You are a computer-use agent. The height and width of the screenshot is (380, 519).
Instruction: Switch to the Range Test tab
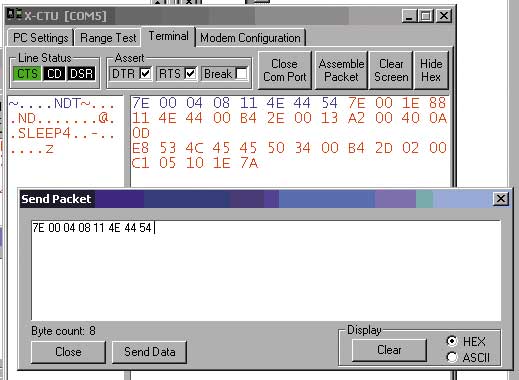click(108, 38)
